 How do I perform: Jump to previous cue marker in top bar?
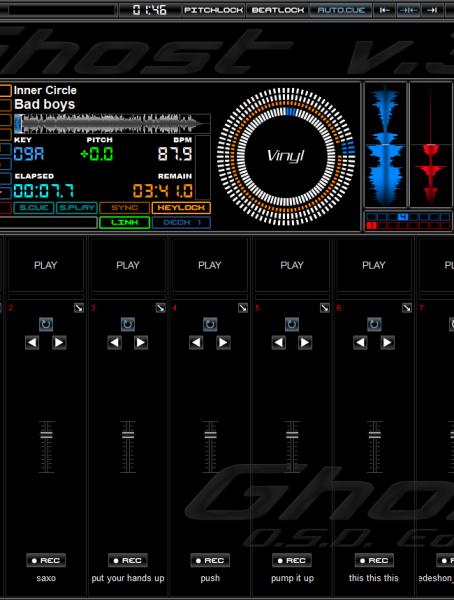coord(385,10)
